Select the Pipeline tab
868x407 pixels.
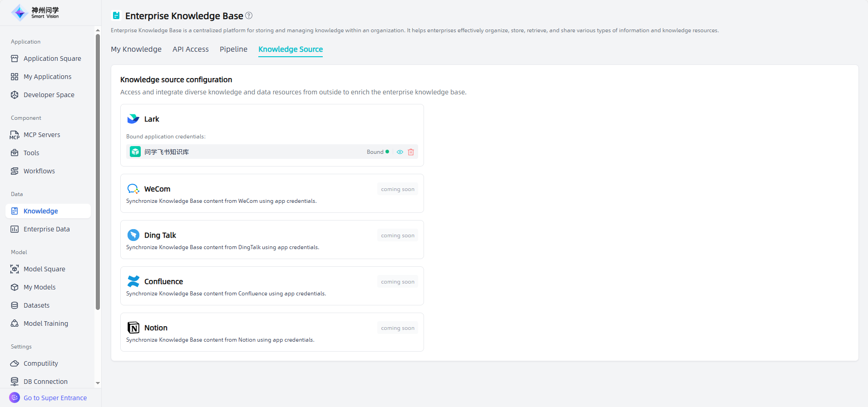click(x=233, y=49)
